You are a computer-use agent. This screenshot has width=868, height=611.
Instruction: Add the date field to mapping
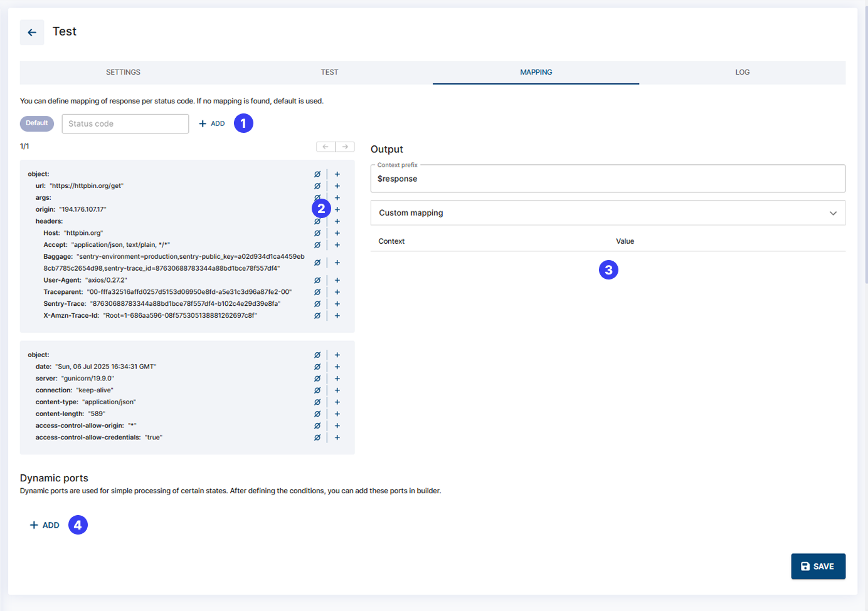(337, 367)
